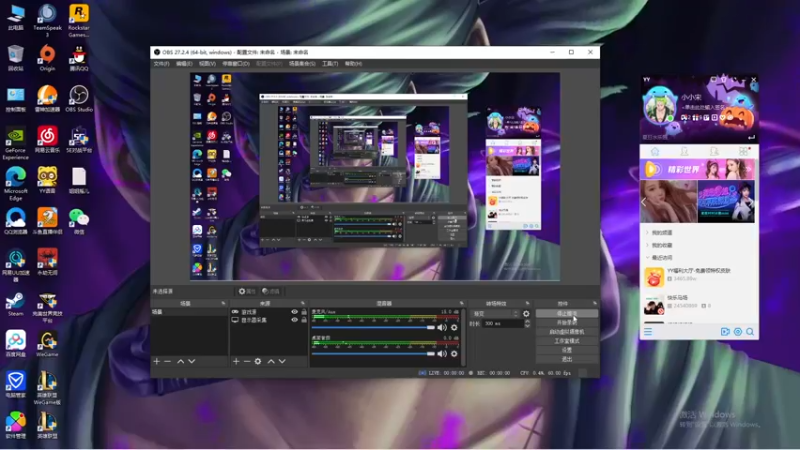Screen dimensions: 800x450
Task: Move scene down with arrow icon
Action: (192, 361)
